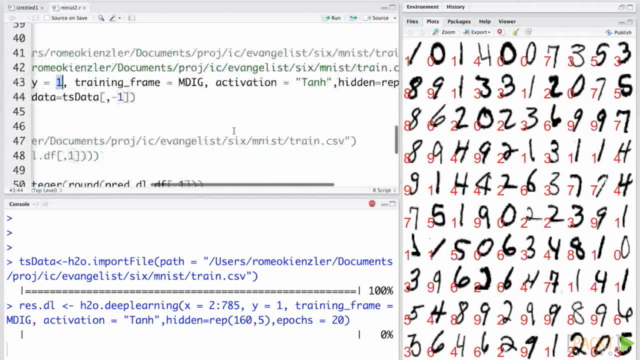Collapse the Environment pane
The width and height of the screenshot is (640, 360).
pos(621,7)
